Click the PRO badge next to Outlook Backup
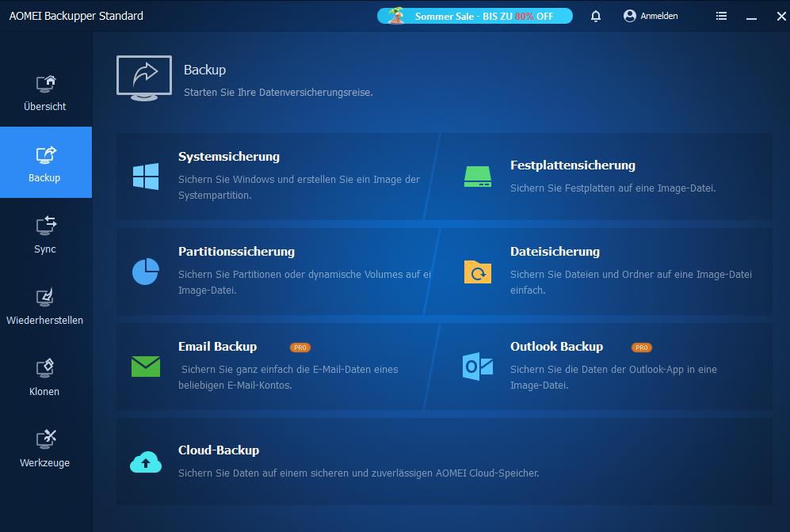The width and height of the screenshot is (790, 532). tap(642, 348)
